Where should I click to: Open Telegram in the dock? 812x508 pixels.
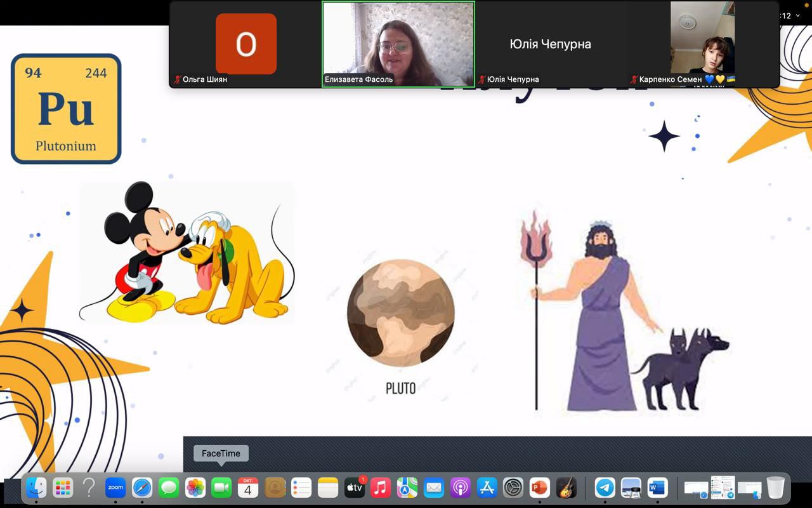tap(605, 488)
